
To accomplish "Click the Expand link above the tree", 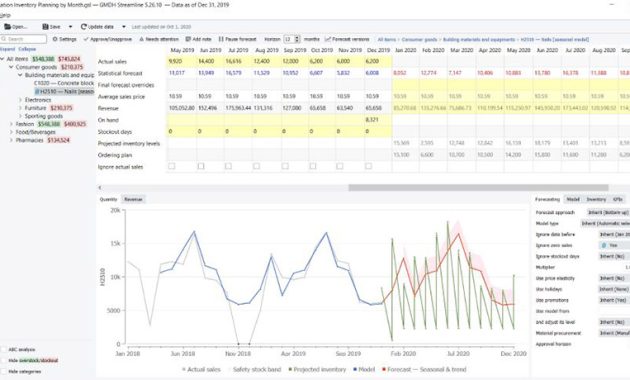I will pos(7,49).
